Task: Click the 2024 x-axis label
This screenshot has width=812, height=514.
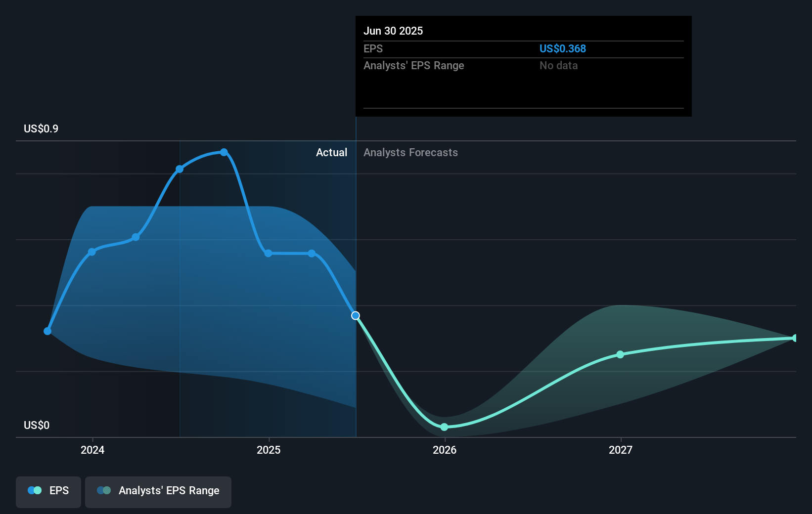Action: pos(92,450)
